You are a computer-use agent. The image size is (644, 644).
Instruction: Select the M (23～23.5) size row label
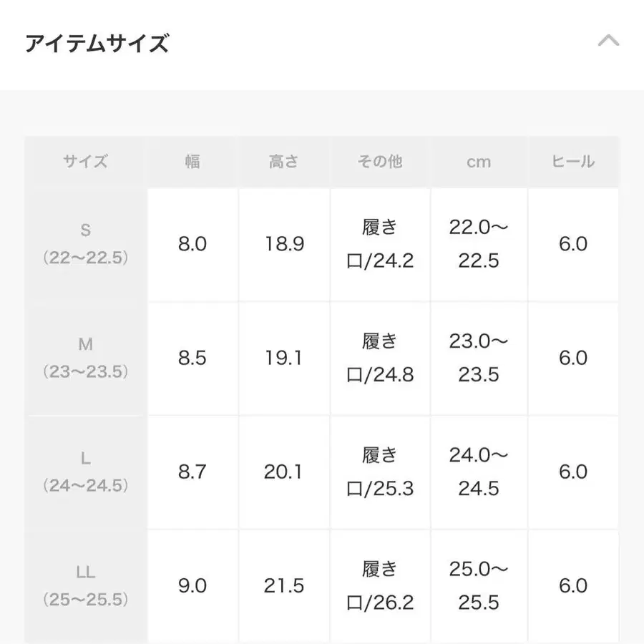pyautogui.click(x=86, y=358)
